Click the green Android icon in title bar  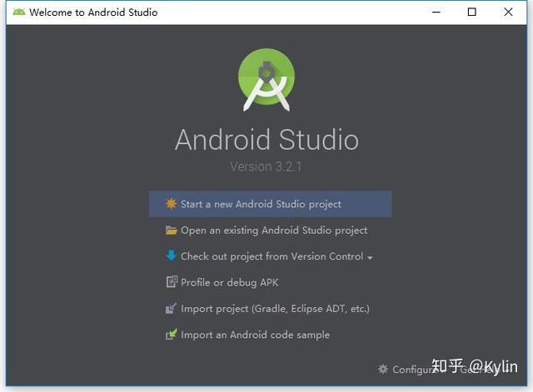[18, 12]
